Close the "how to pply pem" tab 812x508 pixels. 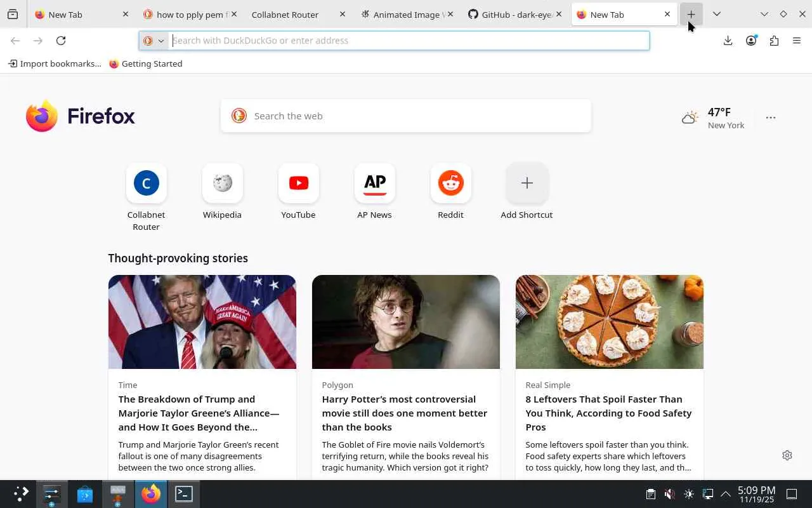coord(234,14)
